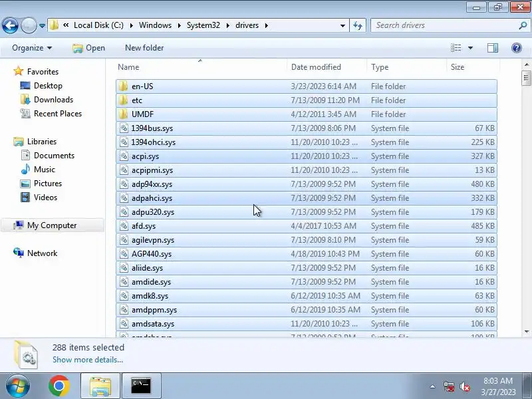Open Desktop in Favorites

tap(48, 86)
